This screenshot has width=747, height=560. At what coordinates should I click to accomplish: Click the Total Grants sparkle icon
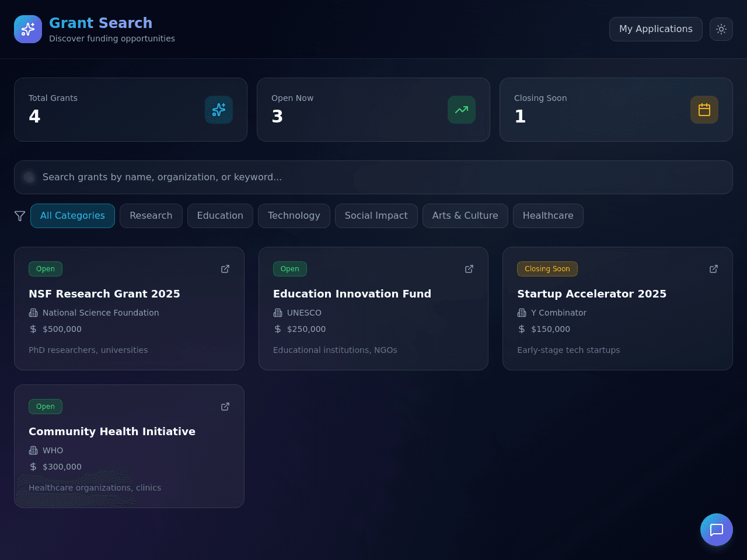tap(219, 110)
